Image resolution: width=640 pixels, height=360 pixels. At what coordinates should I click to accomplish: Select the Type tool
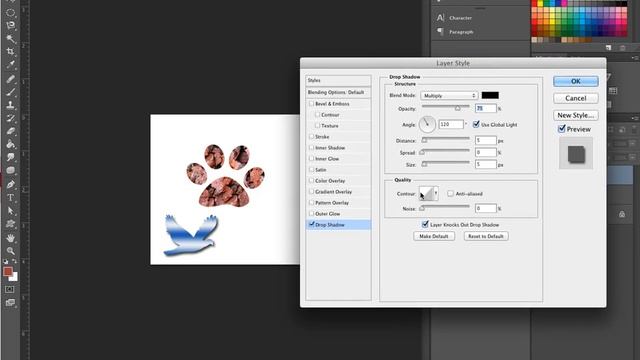click(11, 198)
